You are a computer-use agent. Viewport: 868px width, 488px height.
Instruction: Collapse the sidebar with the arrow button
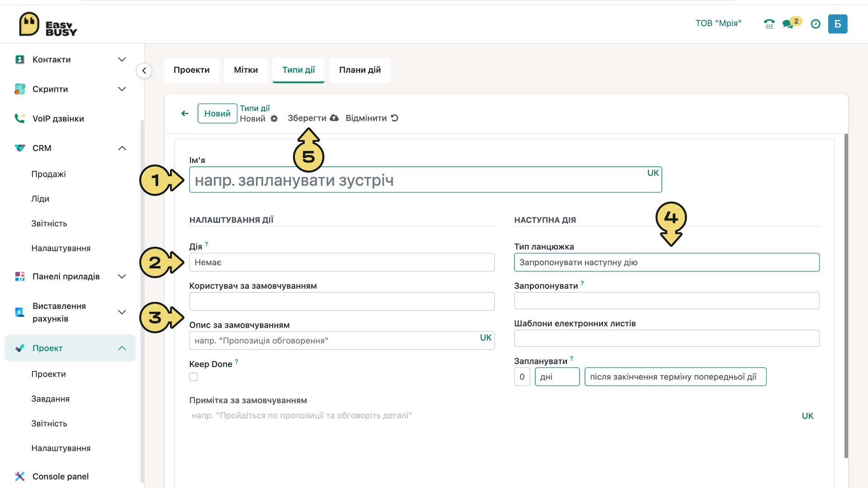click(x=144, y=70)
